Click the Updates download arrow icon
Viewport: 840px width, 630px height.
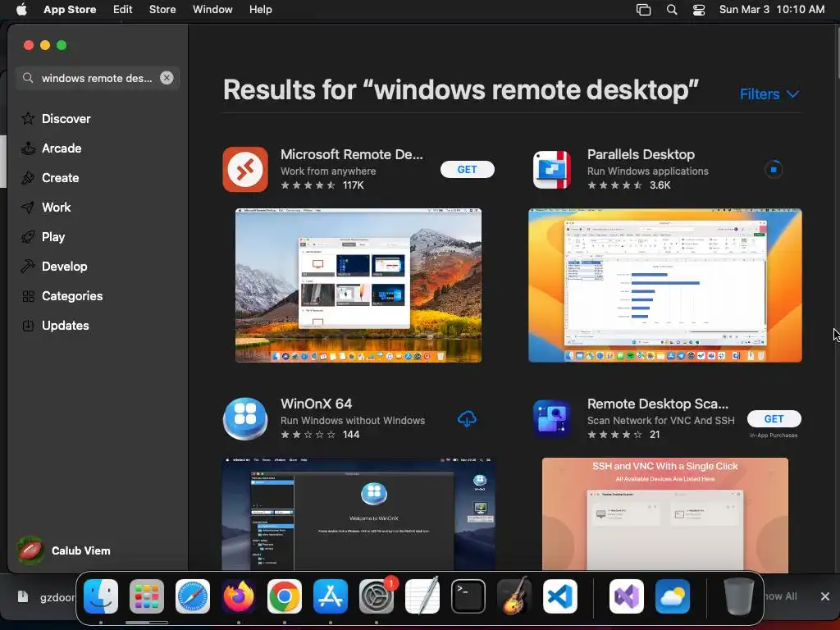click(x=28, y=325)
